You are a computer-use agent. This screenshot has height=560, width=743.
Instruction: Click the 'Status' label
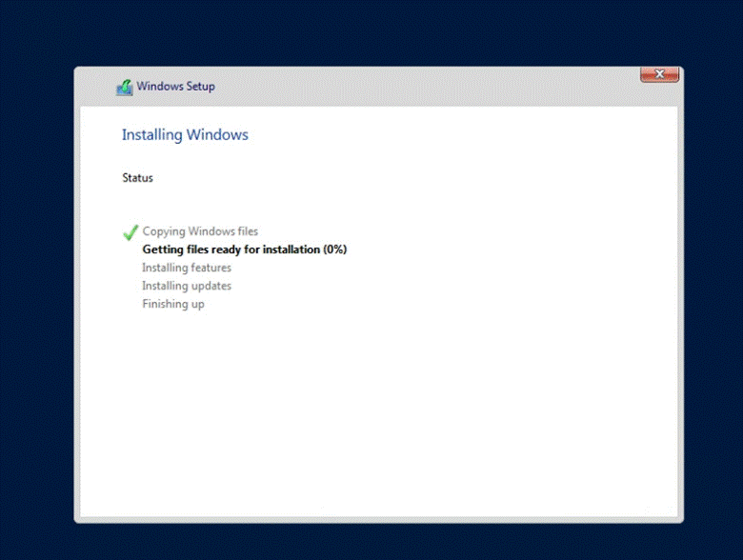137,178
